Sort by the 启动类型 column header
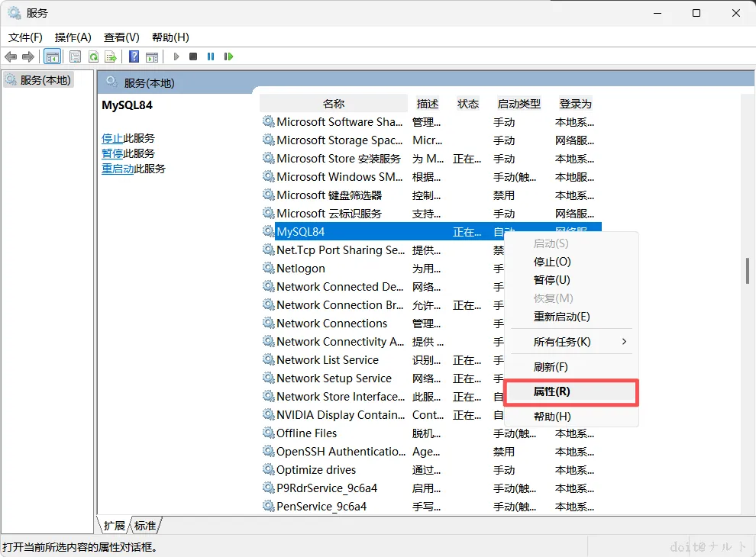 tap(519, 104)
